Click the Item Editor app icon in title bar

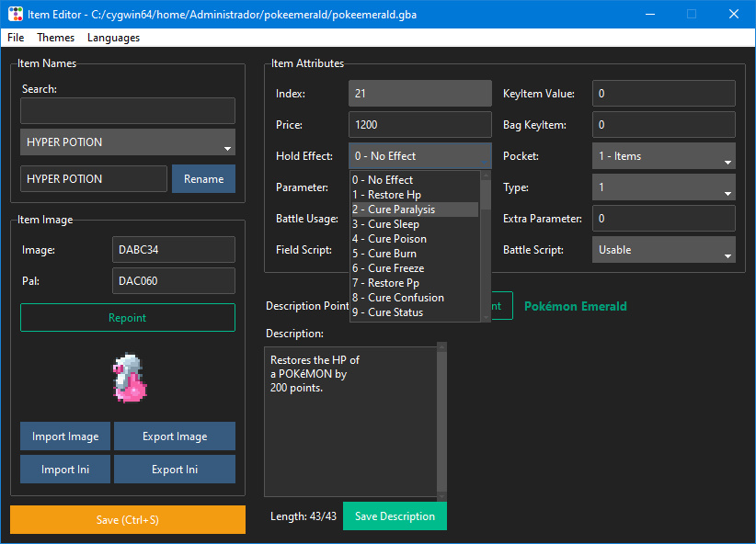tap(15, 14)
